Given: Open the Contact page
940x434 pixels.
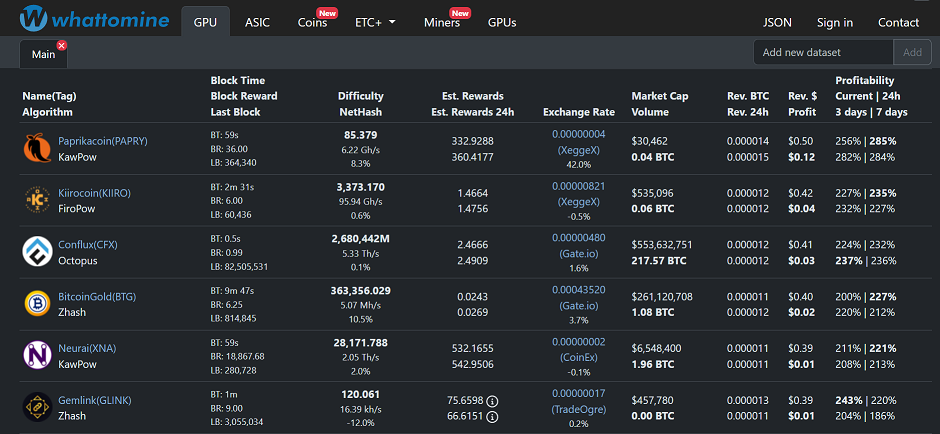Looking at the screenshot, I should (x=898, y=22).
